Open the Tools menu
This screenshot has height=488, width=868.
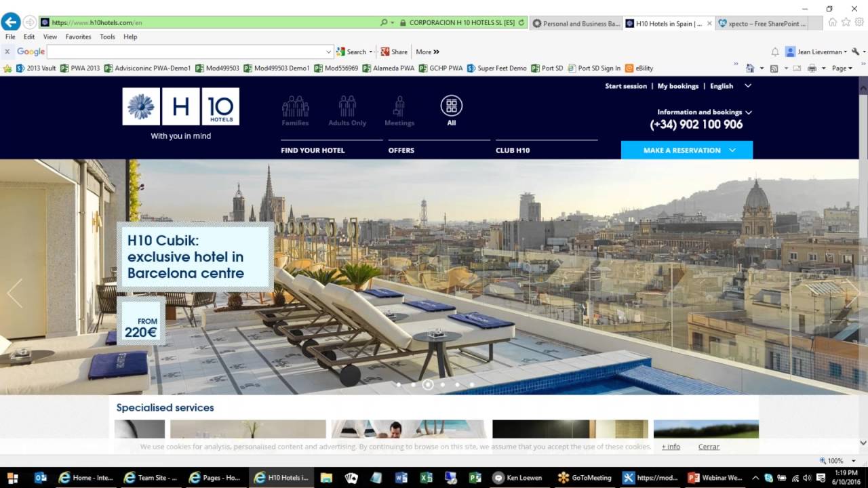click(x=107, y=37)
